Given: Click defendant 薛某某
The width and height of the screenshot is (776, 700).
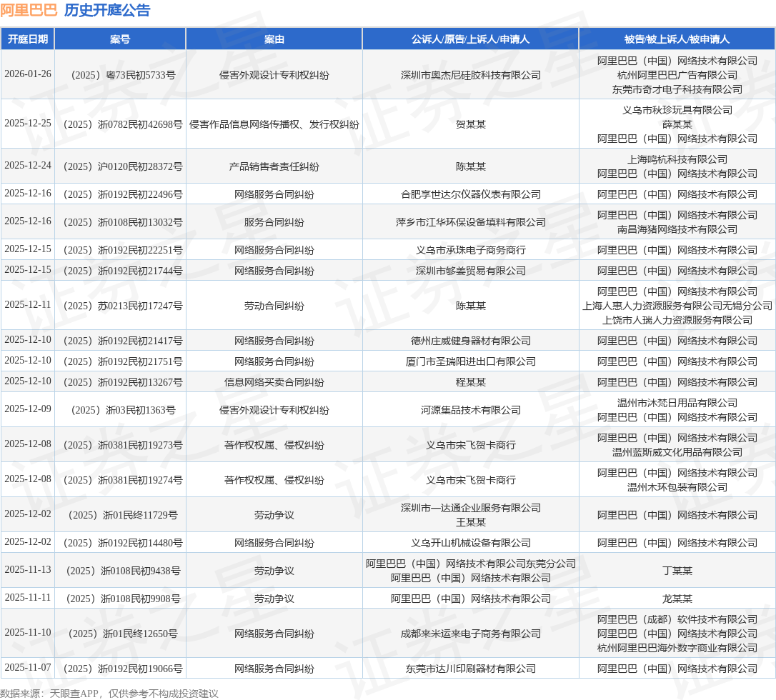Looking at the screenshot, I should click(x=677, y=125).
